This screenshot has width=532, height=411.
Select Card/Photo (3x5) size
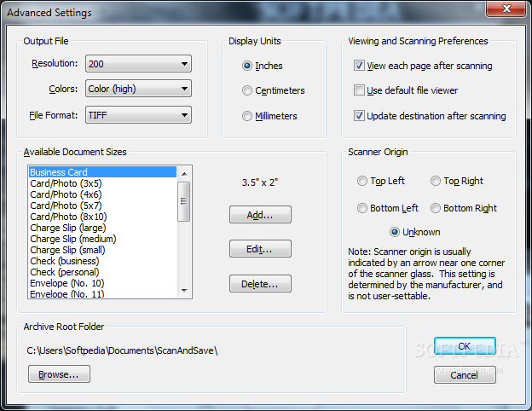tap(102, 183)
